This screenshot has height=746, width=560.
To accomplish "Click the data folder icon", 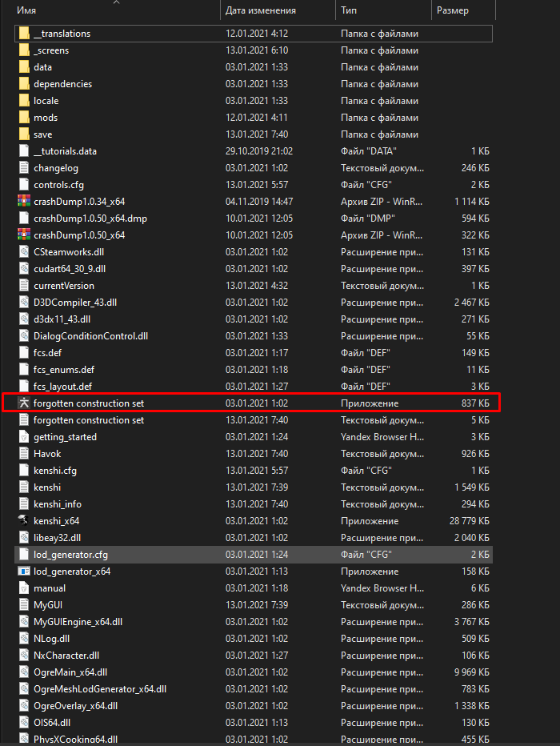I will click(24, 67).
